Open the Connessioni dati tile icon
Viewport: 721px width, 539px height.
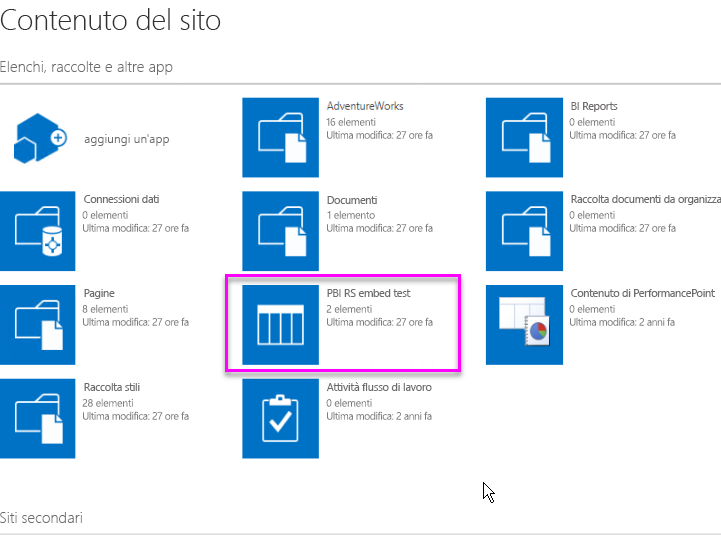37,231
